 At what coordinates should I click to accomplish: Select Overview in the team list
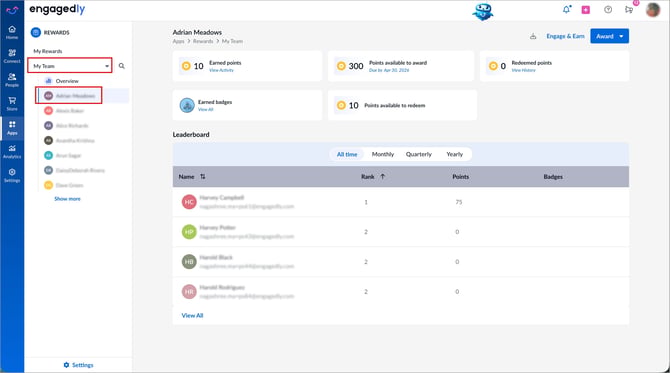click(67, 81)
